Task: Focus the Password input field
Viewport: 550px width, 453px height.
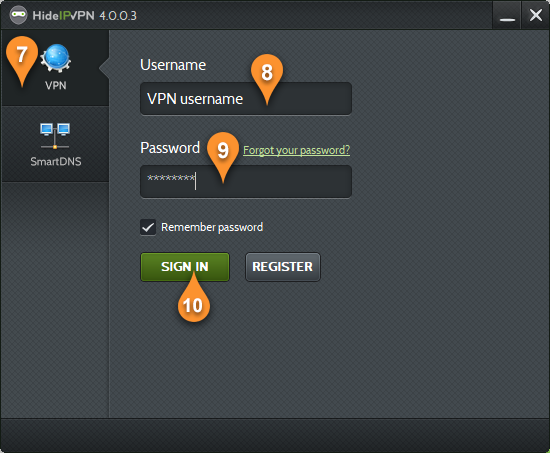Action: [246, 181]
